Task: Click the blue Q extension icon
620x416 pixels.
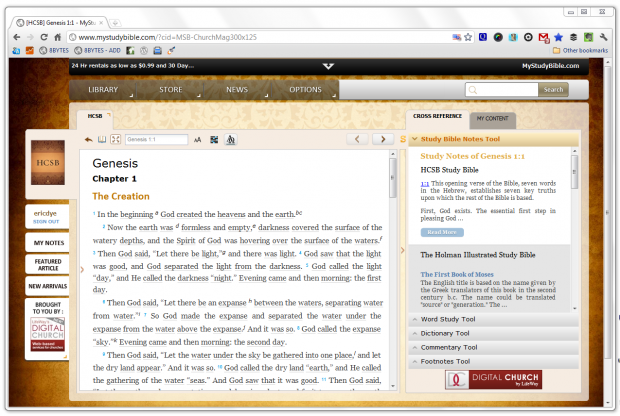Action: coord(483,37)
